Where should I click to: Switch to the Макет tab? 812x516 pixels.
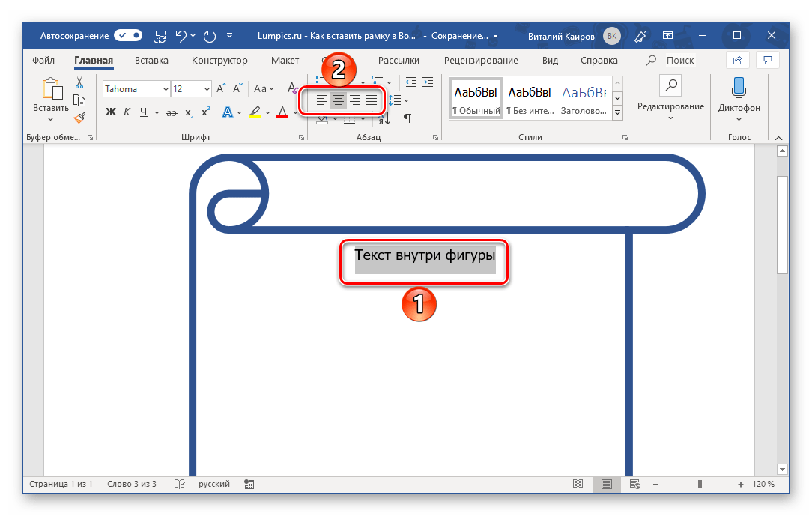click(285, 60)
